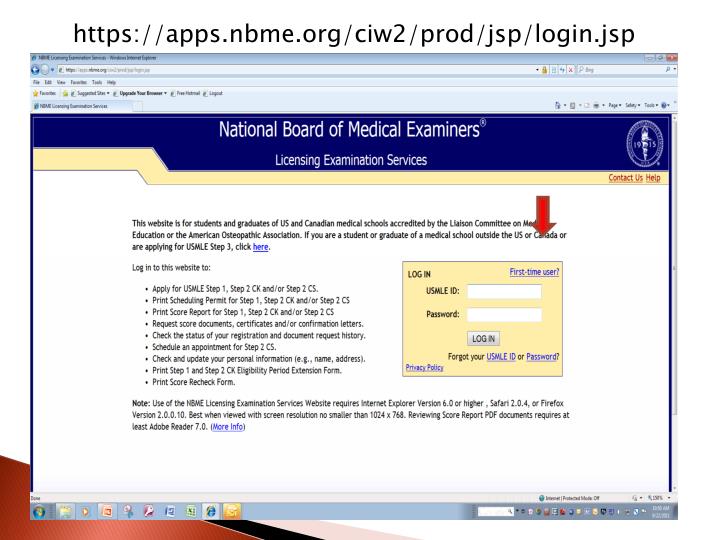Image resolution: width=720 pixels, height=540 pixels.
Task: Open the View menu
Action: click(x=61, y=83)
